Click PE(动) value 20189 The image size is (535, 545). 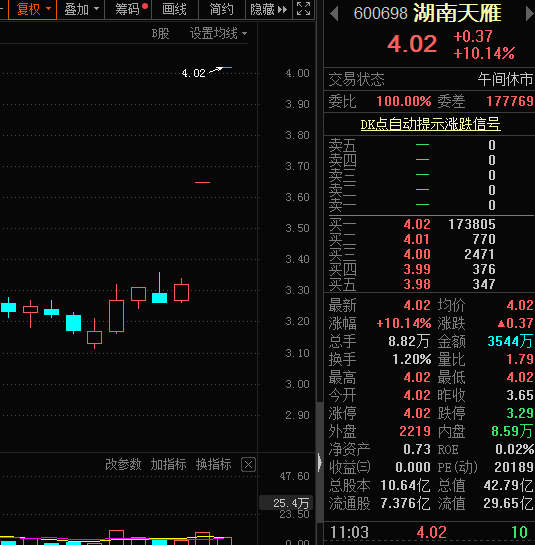pos(514,467)
